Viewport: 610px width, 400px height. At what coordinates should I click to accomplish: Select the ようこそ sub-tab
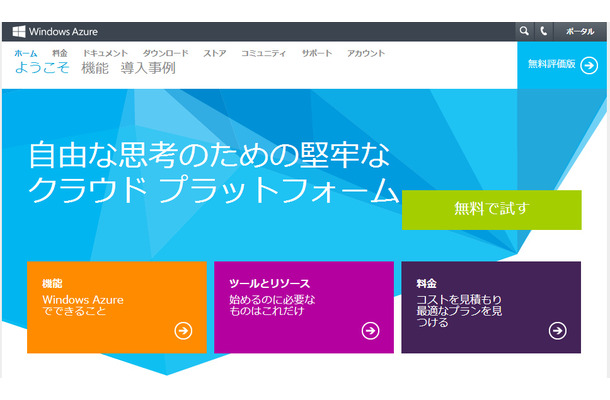coord(42,68)
